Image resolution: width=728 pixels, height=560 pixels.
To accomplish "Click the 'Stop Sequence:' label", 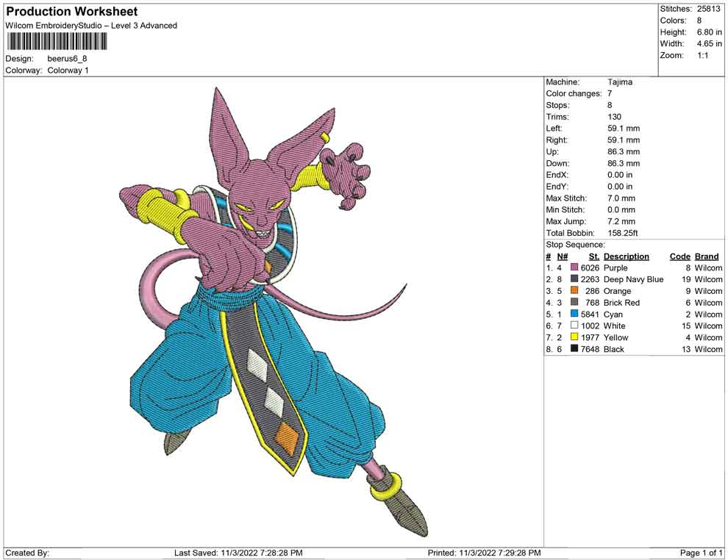I will [x=575, y=245].
